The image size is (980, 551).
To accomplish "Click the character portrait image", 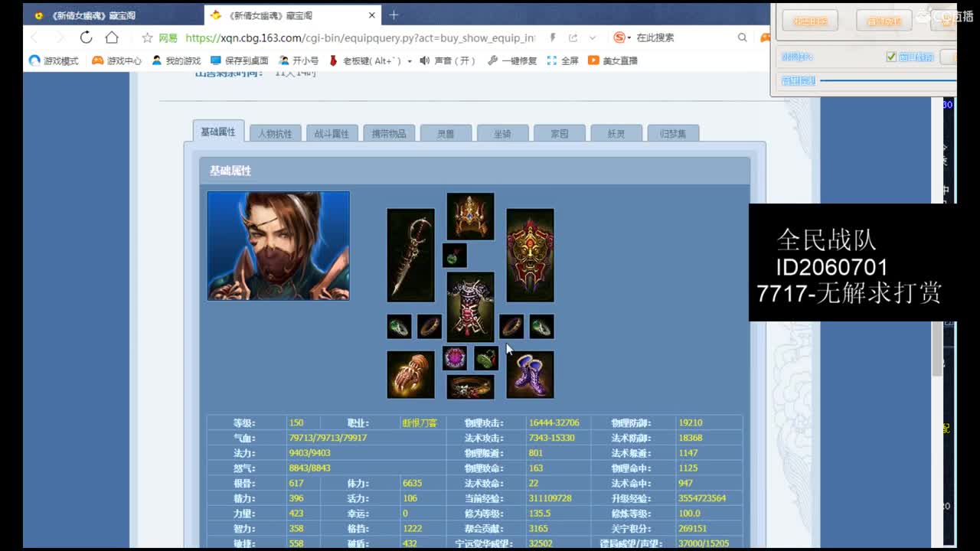I will point(279,246).
